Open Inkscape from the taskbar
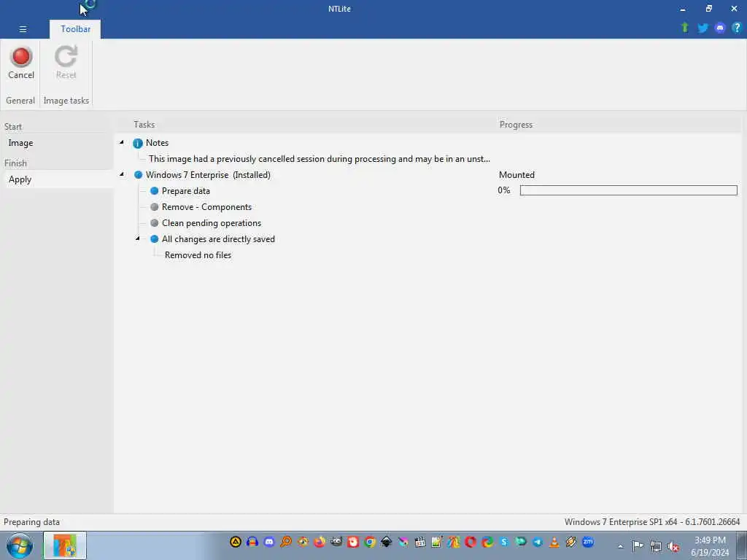The width and height of the screenshot is (747, 560). click(x=387, y=542)
